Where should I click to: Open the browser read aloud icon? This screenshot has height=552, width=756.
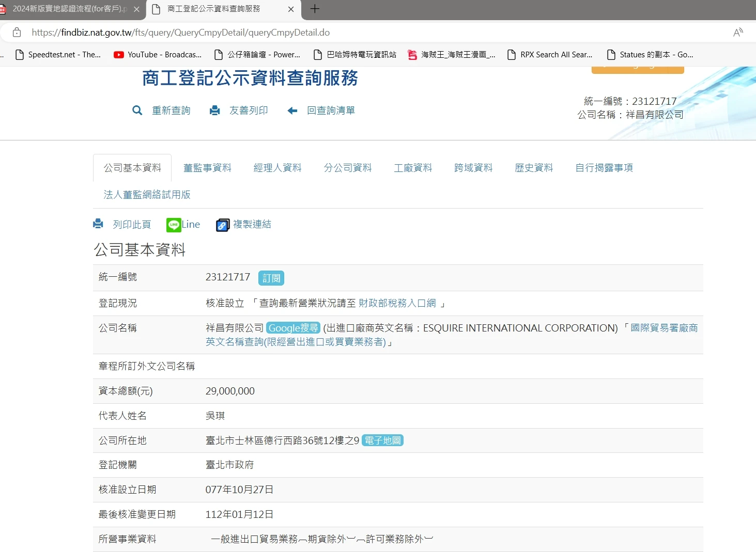738,33
